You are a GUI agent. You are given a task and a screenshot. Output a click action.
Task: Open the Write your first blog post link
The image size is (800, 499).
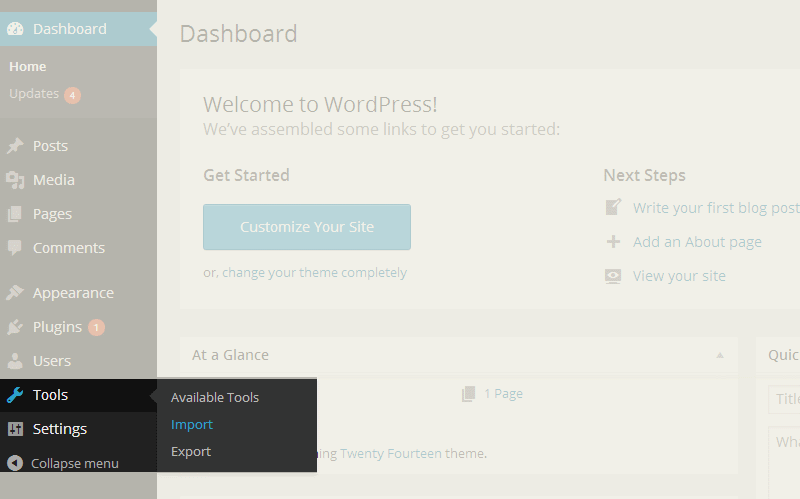[x=716, y=208]
